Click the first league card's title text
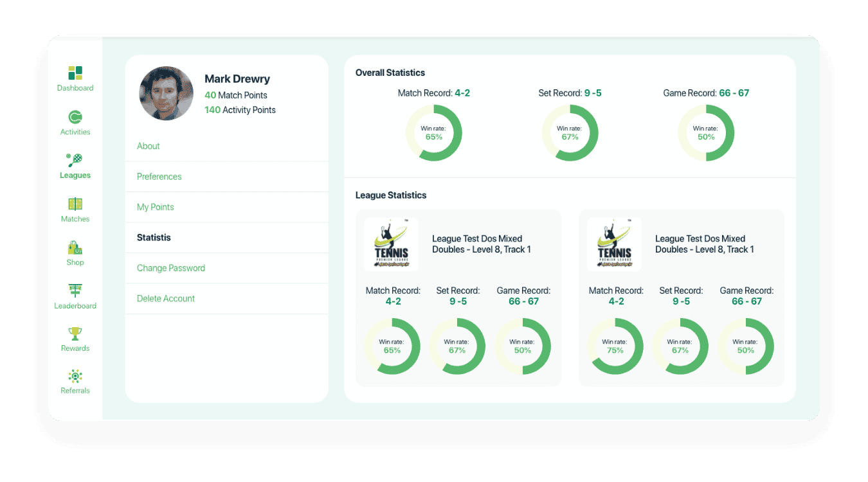Screen dimensions: 868x482 coord(482,244)
